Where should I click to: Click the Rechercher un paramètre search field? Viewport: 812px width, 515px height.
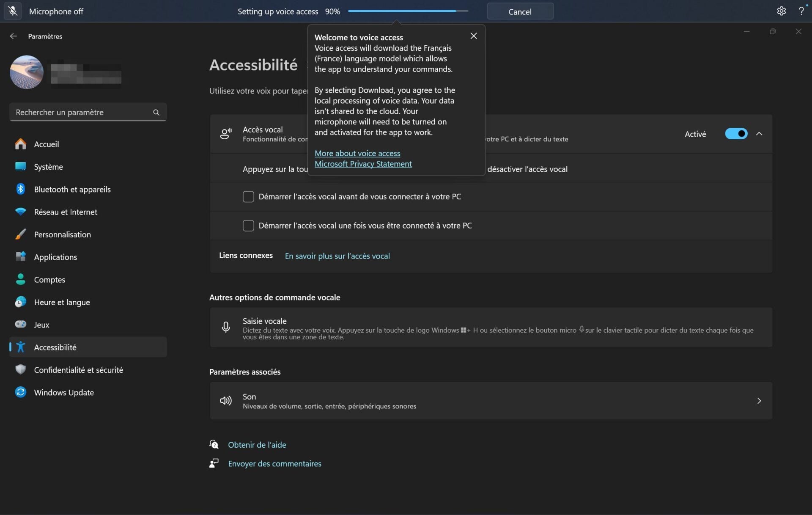pyautogui.click(x=88, y=112)
